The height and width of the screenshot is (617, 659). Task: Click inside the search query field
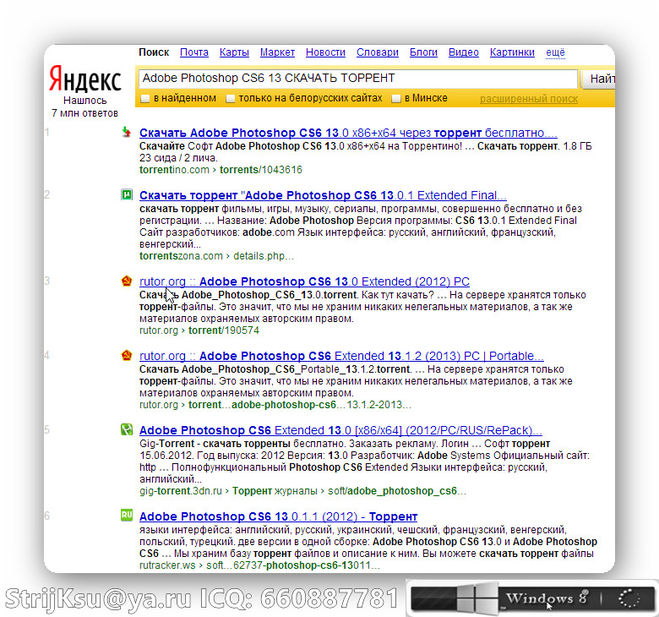(357, 78)
